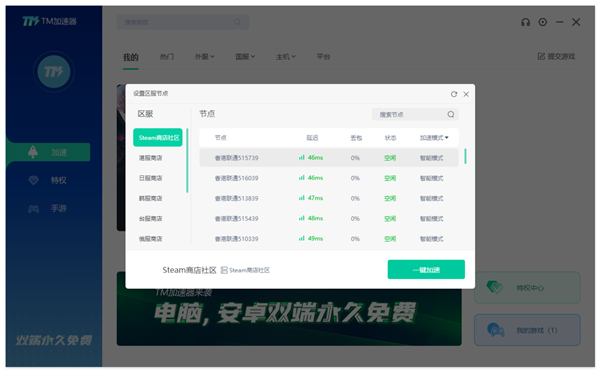Screen dimensions: 600x372
Task: Click the node list vertical scrollbar
Action: click(x=465, y=156)
